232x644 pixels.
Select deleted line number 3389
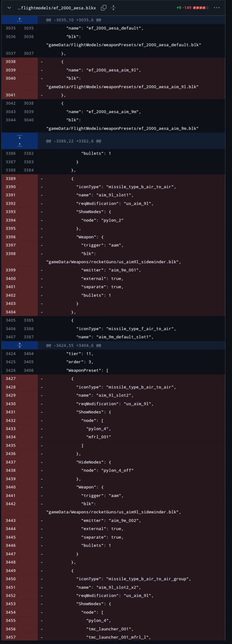(x=10, y=179)
